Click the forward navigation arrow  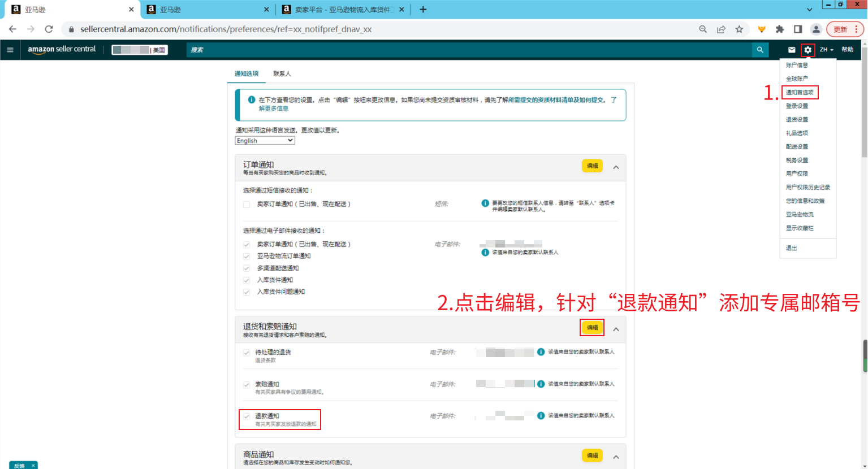[x=31, y=29]
